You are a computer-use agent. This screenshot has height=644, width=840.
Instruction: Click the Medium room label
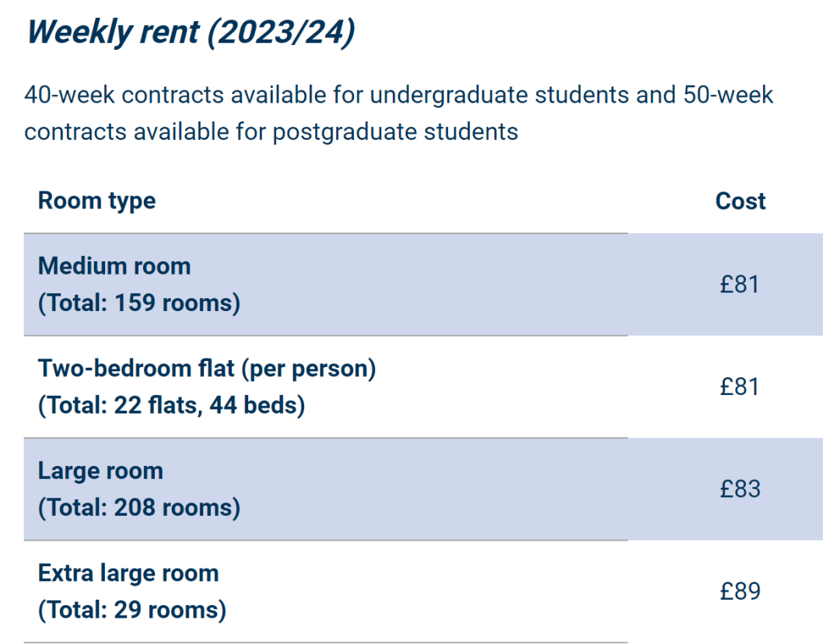114,266
